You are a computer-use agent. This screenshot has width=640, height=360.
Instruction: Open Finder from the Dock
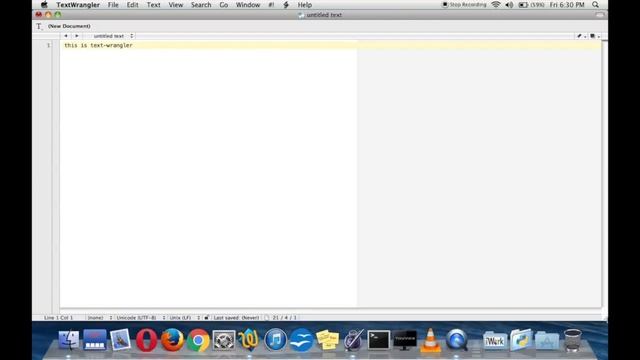tap(69, 340)
